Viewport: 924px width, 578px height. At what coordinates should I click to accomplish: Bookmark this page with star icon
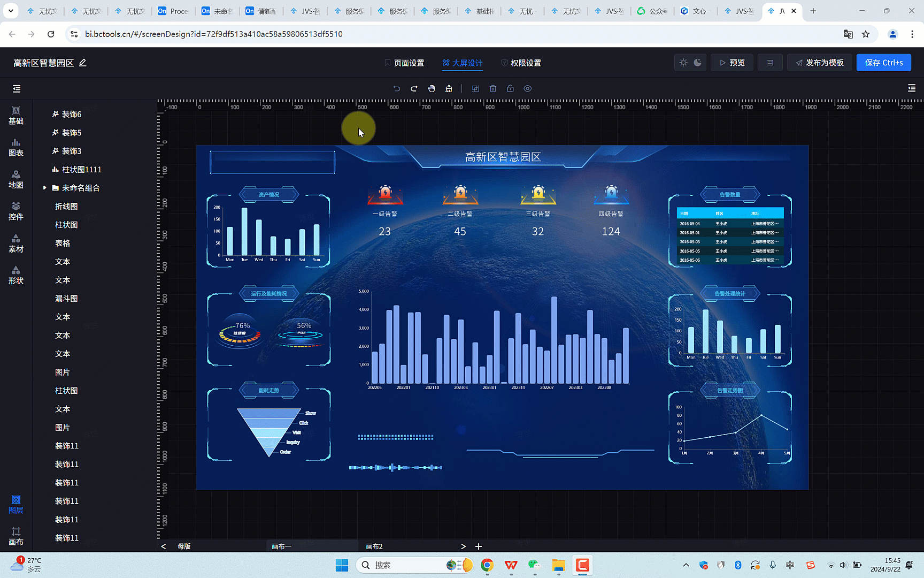[x=866, y=34]
